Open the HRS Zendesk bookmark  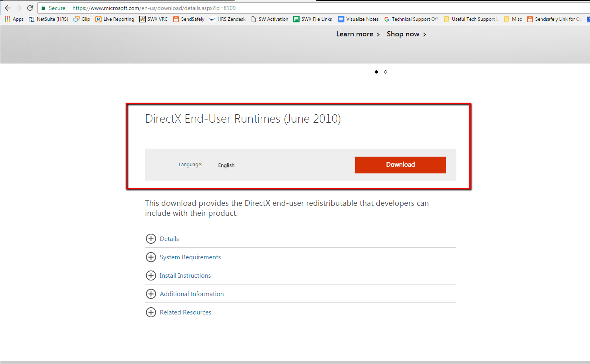[x=228, y=19]
